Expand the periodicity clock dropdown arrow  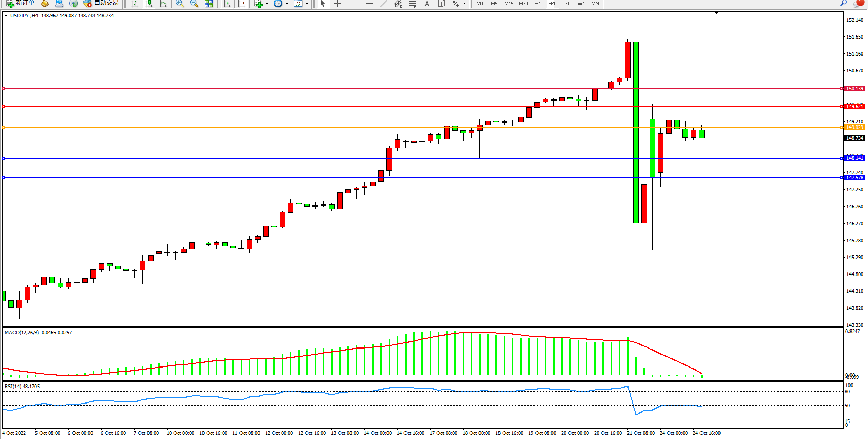tap(287, 4)
